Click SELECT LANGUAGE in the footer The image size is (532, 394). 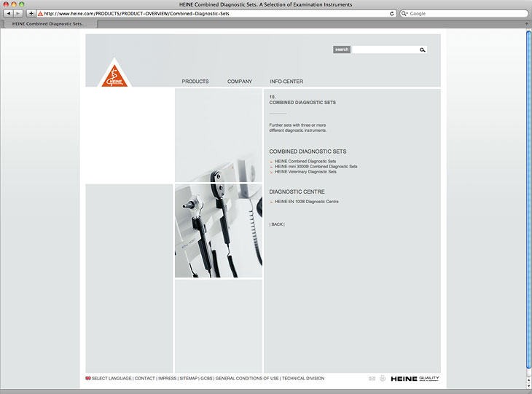tap(112, 379)
